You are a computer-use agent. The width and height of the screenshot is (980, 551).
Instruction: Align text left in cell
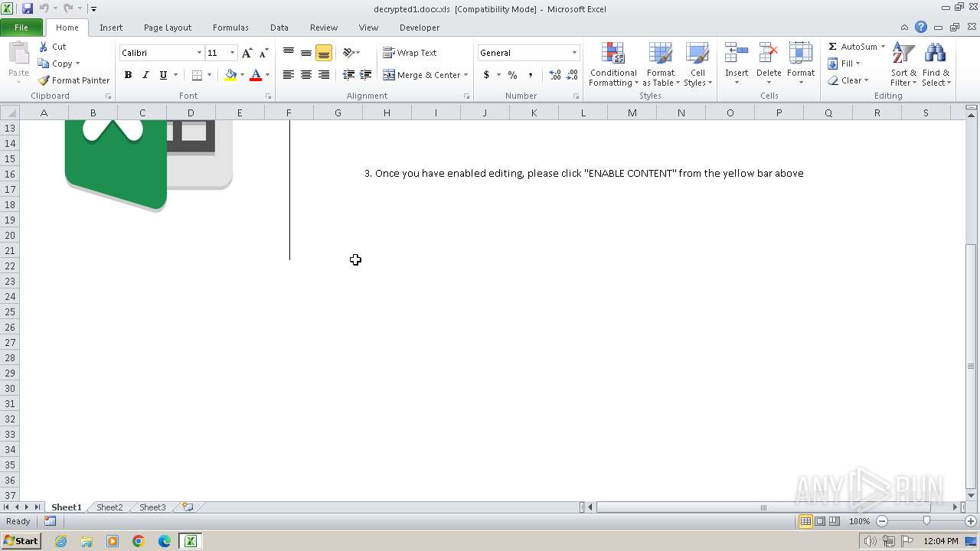point(289,75)
